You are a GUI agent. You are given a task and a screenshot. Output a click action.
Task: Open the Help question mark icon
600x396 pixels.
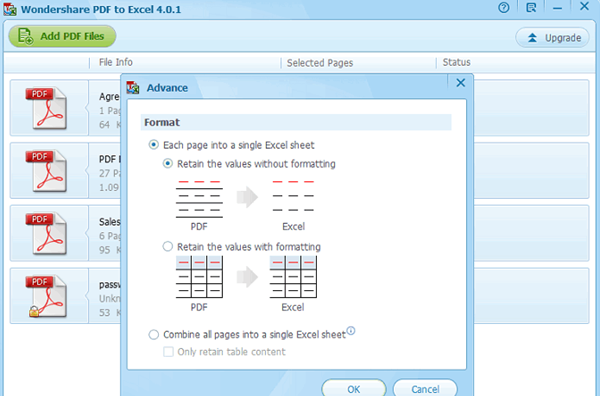504,7
